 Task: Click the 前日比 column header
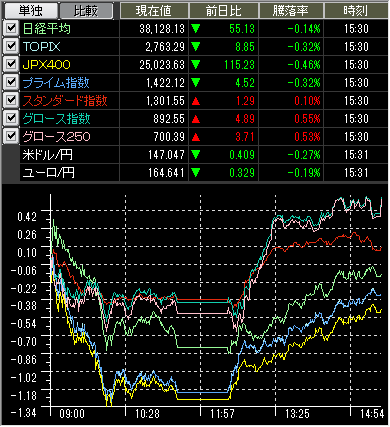(224, 11)
